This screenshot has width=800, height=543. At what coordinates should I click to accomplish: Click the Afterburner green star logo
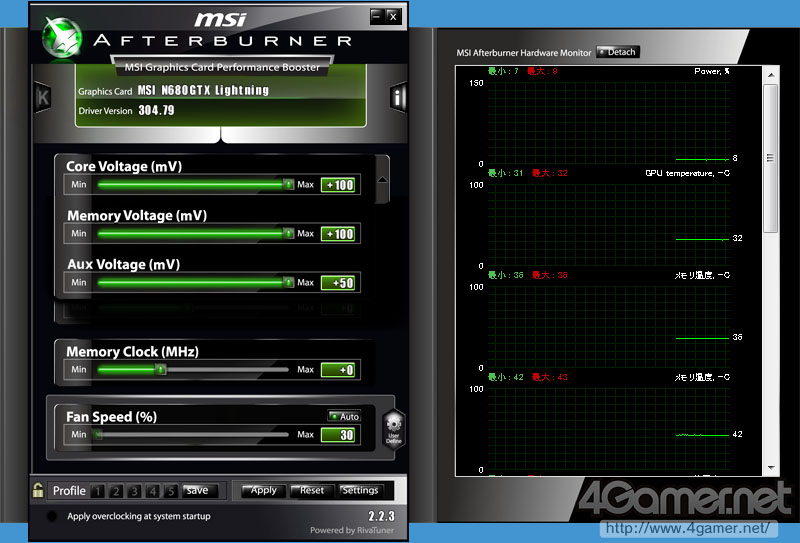(62, 38)
